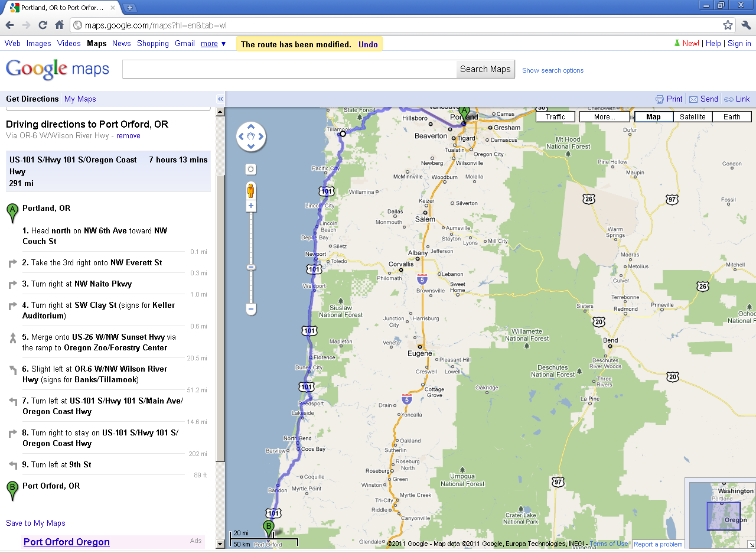Click the printer icon

660,99
